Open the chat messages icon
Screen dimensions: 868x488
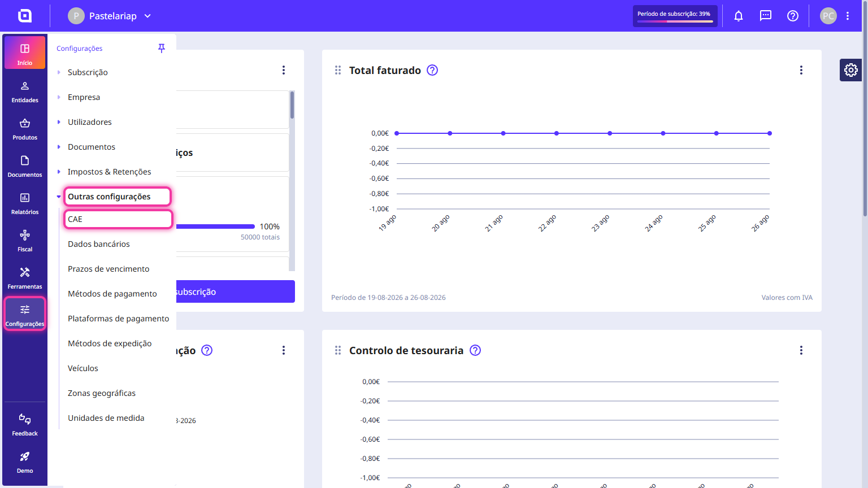(766, 16)
